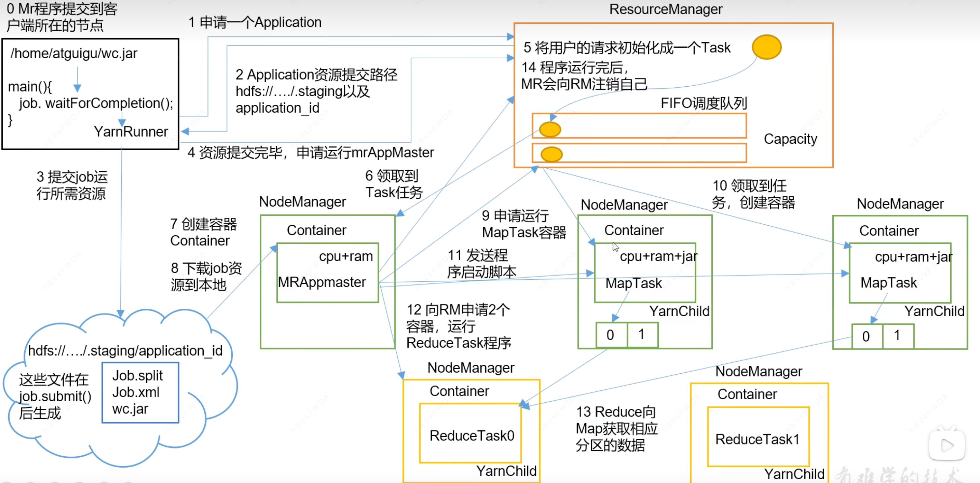980x483 pixels.
Task: Click the ReduceTask1 box
Action: 758,437
